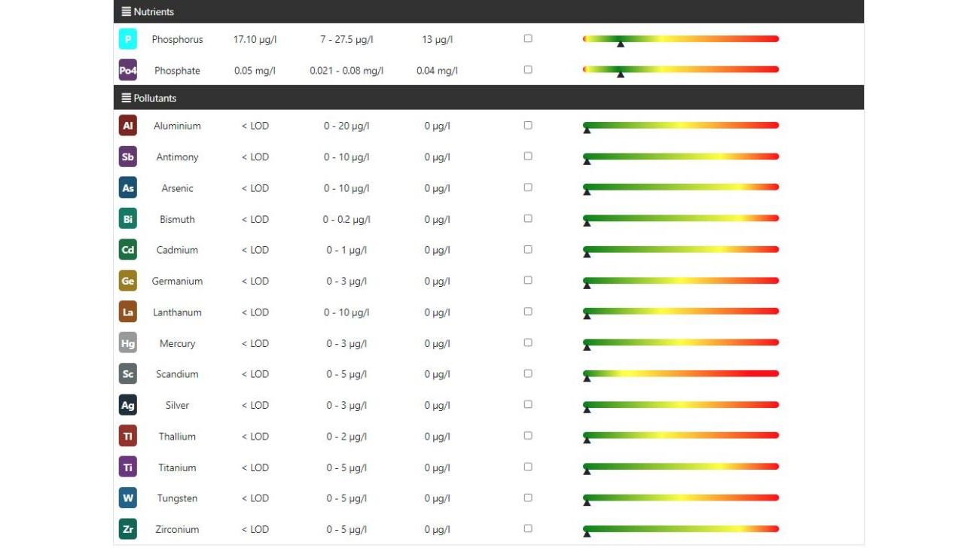Open the Phosphorus parameter name link
The width and height of the screenshot is (980, 551).
tap(178, 39)
